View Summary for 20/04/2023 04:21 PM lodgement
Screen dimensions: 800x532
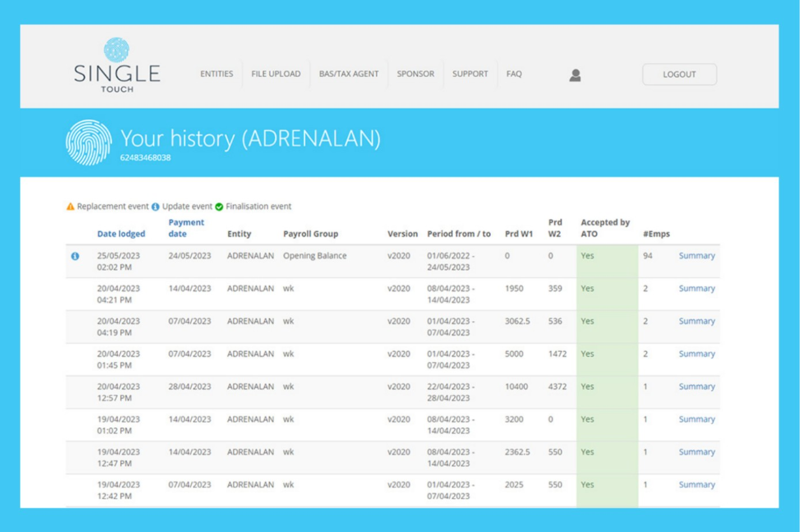(x=696, y=288)
